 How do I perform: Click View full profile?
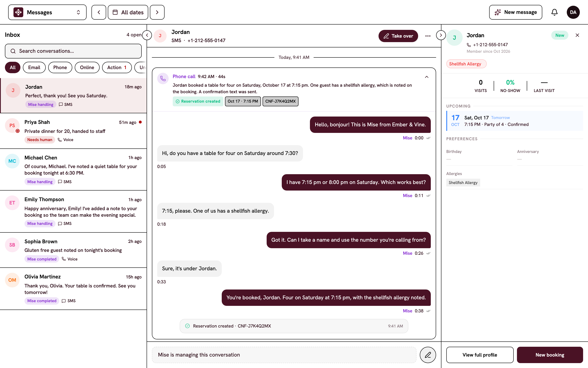[x=480, y=355]
